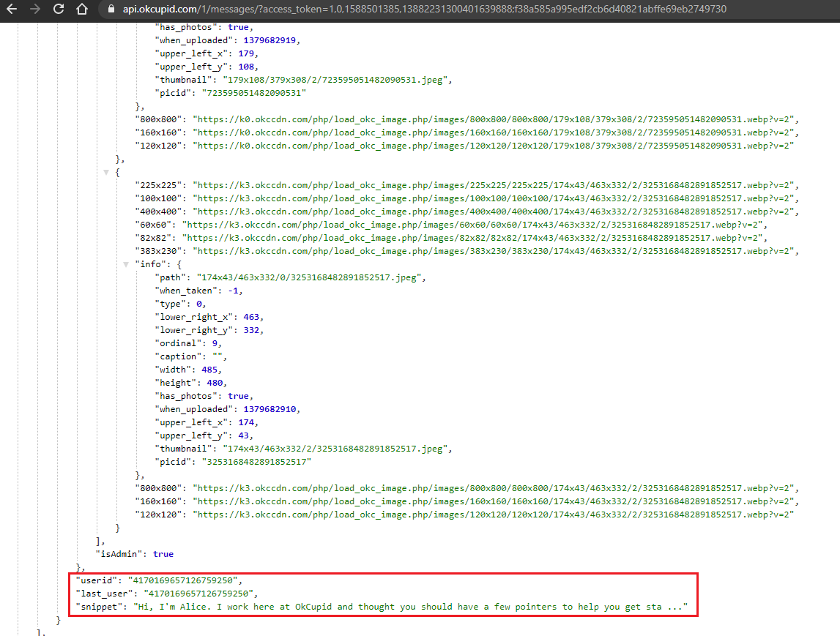The height and width of the screenshot is (636, 840).
Task: Reload the page with refresh icon
Action: pos(59,9)
